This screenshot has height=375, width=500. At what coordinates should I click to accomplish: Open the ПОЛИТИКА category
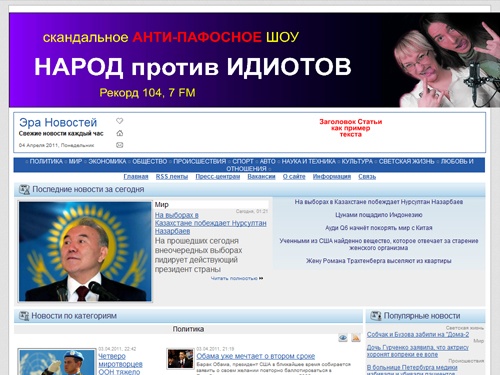coord(46,161)
